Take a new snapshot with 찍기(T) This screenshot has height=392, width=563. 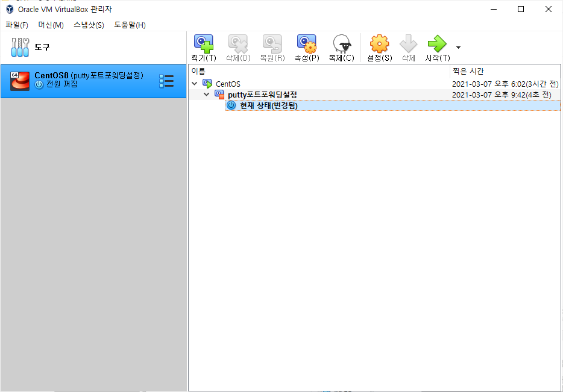point(204,48)
